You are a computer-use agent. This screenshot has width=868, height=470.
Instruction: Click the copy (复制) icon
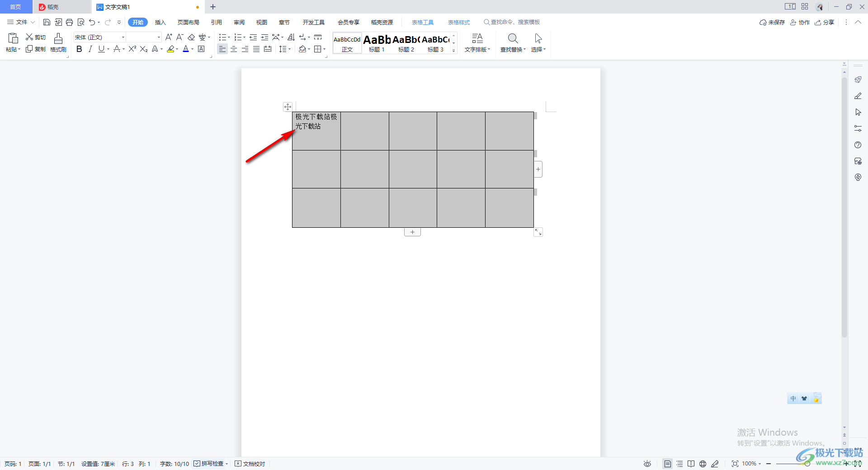pyautogui.click(x=29, y=49)
